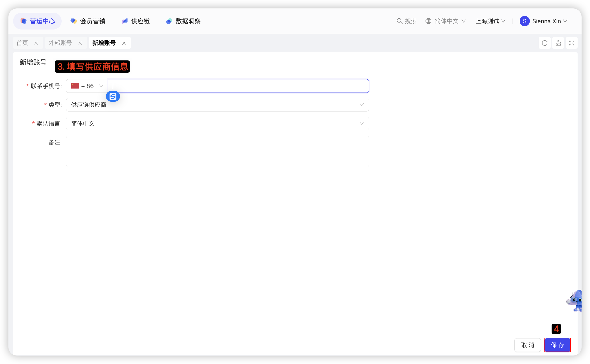Screen dimensions: 590x364
Task: Click the Sogou input method floating icon
Action: [x=113, y=97]
